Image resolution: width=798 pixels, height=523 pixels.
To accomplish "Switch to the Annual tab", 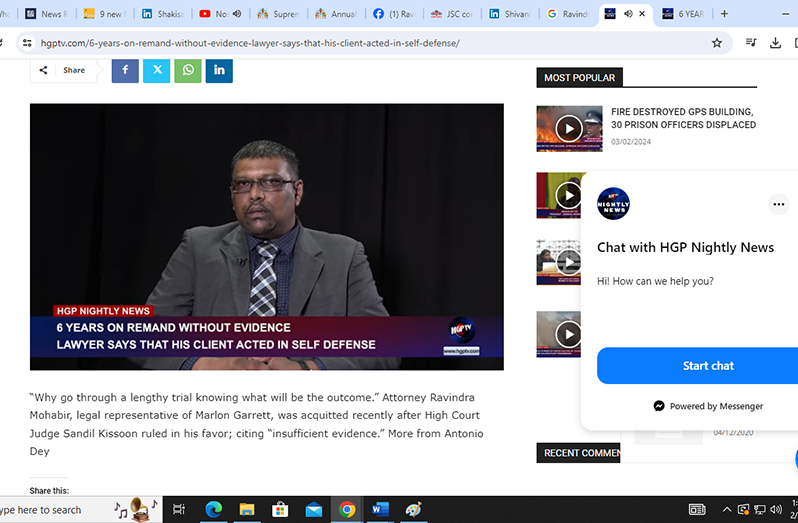I will tap(336, 14).
